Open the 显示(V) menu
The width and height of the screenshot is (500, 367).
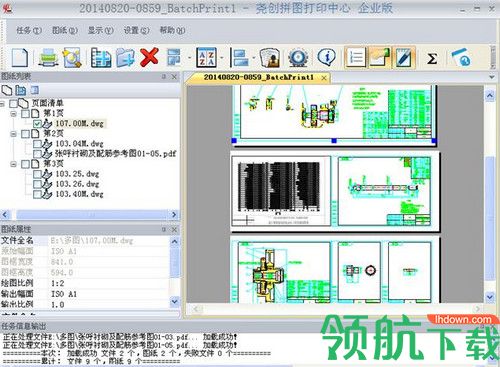(101, 30)
